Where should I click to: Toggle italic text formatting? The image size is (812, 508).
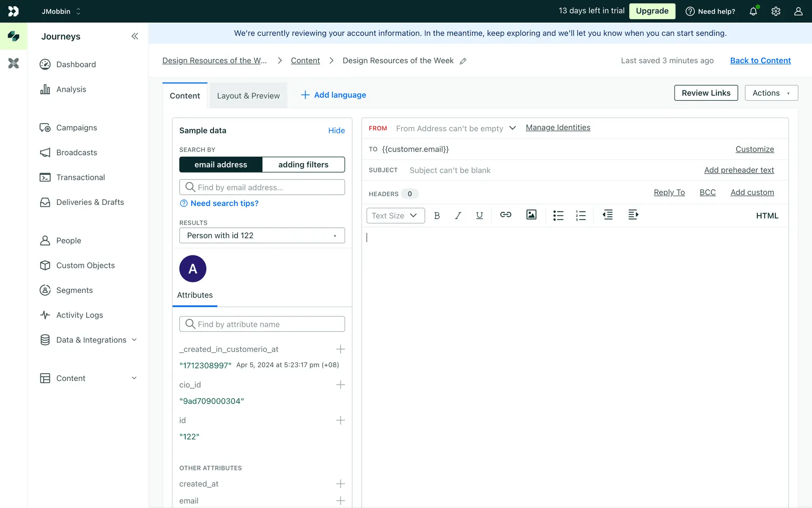tap(458, 215)
